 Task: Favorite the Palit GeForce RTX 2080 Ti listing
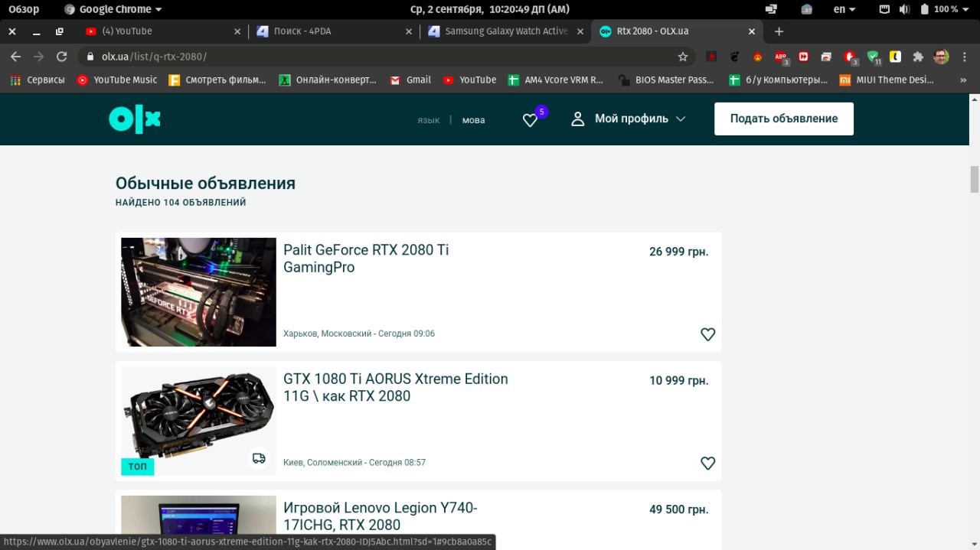click(x=708, y=334)
